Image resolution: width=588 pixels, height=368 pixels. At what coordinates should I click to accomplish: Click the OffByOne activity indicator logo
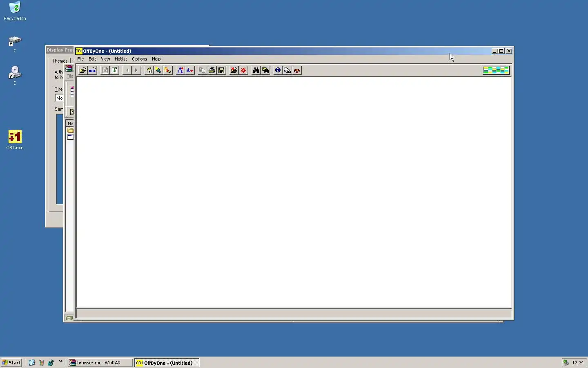[496, 70]
